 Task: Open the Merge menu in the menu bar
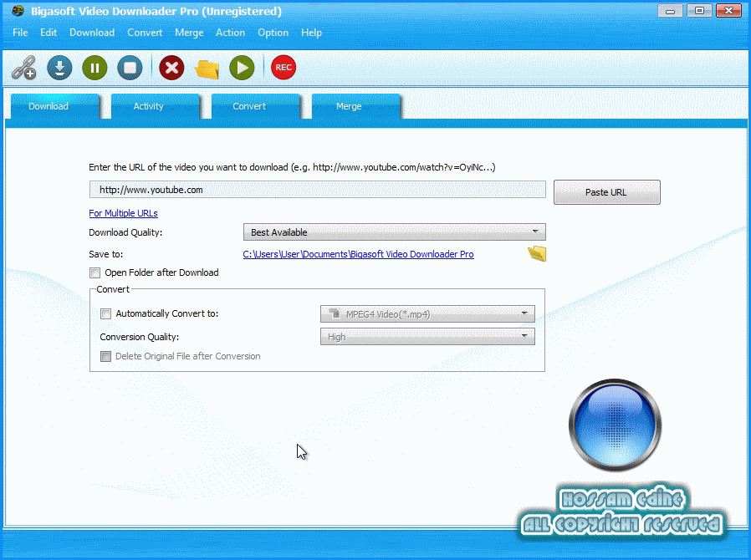click(189, 33)
